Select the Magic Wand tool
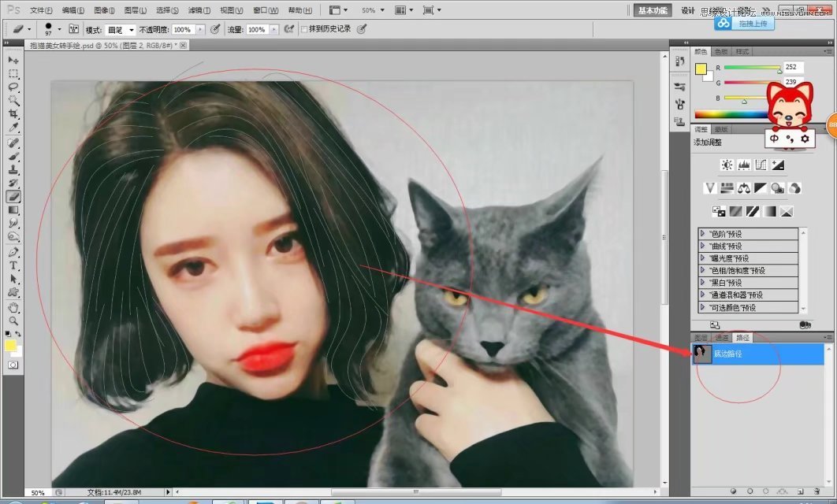The height and width of the screenshot is (504, 837). coord(13,100)
